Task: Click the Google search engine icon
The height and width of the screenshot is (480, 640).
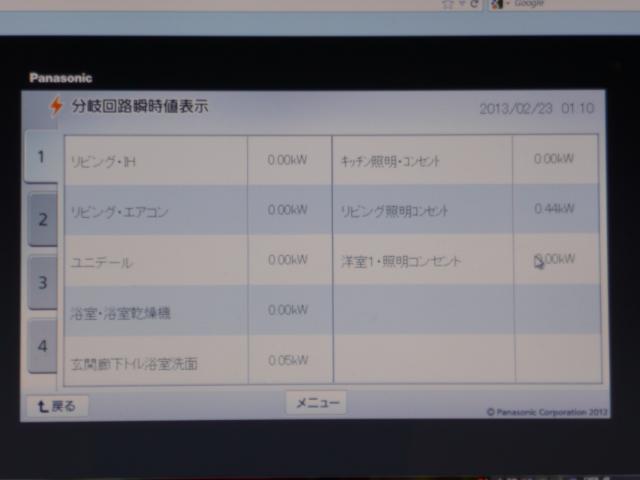Action: [499, 4]
